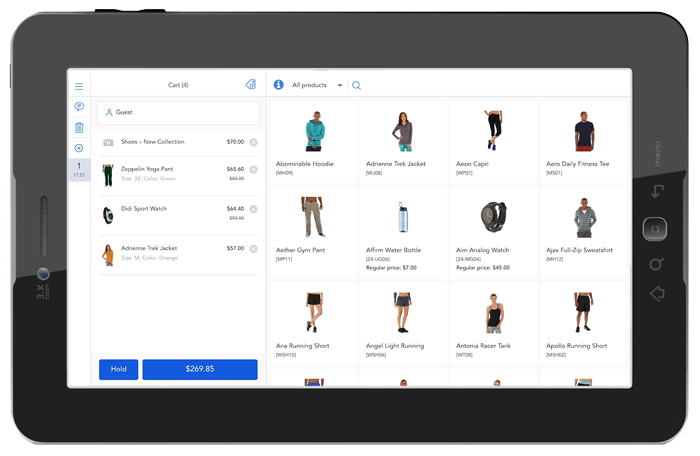The image size is (700, 456).
Task: Select order tab 1 at 17:51
Action: point(79,170)
